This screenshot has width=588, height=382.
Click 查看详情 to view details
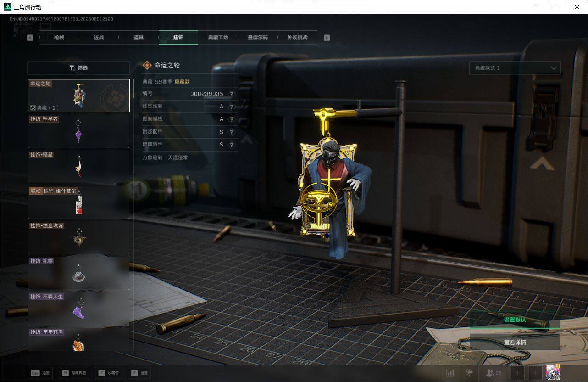(x=515, y=342)
